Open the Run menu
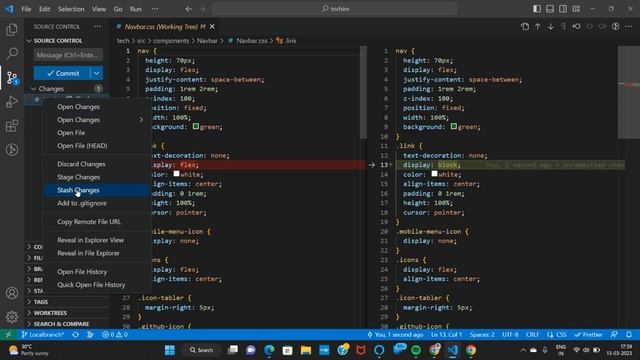Screen dimensions: 640x360 click(x=136, y=9)
